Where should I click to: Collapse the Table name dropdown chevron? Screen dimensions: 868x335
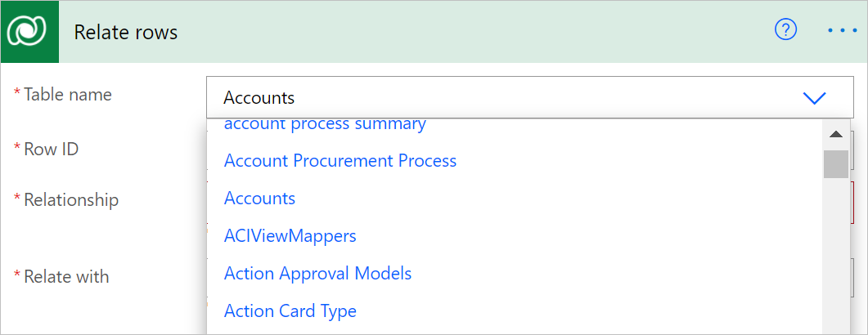pyautogui.click(x=814, y=98)
